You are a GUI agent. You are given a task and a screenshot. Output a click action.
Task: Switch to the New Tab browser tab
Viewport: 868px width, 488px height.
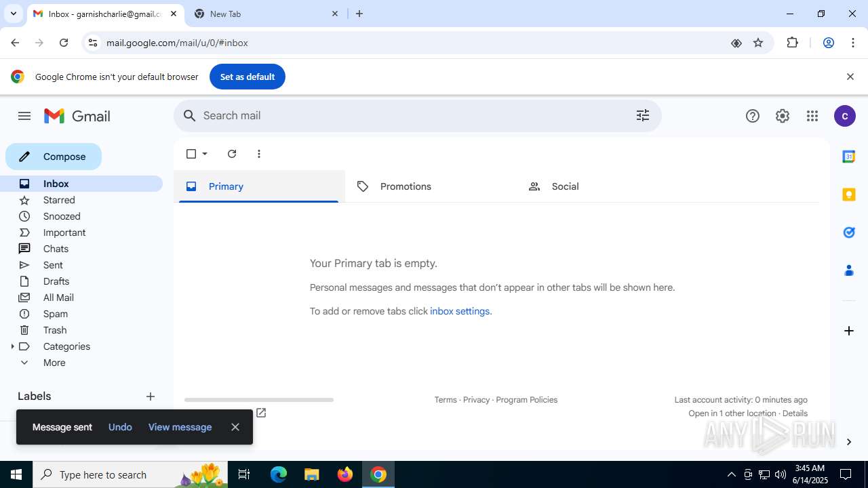tap(267, 14)
